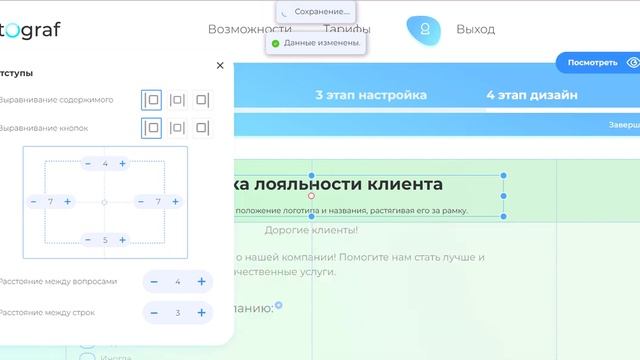Click the question hint icon
This screenshot has height=360, width=640.
(x=279, y=305)
